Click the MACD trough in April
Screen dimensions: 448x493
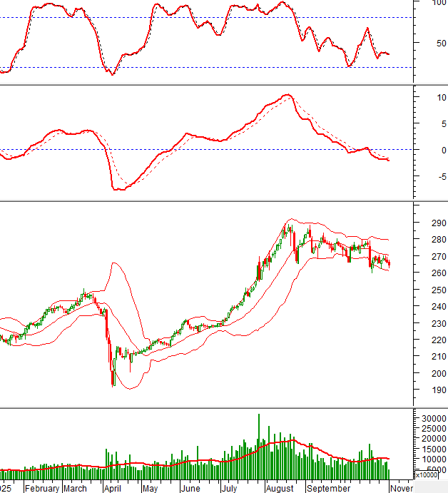point(118,189)
